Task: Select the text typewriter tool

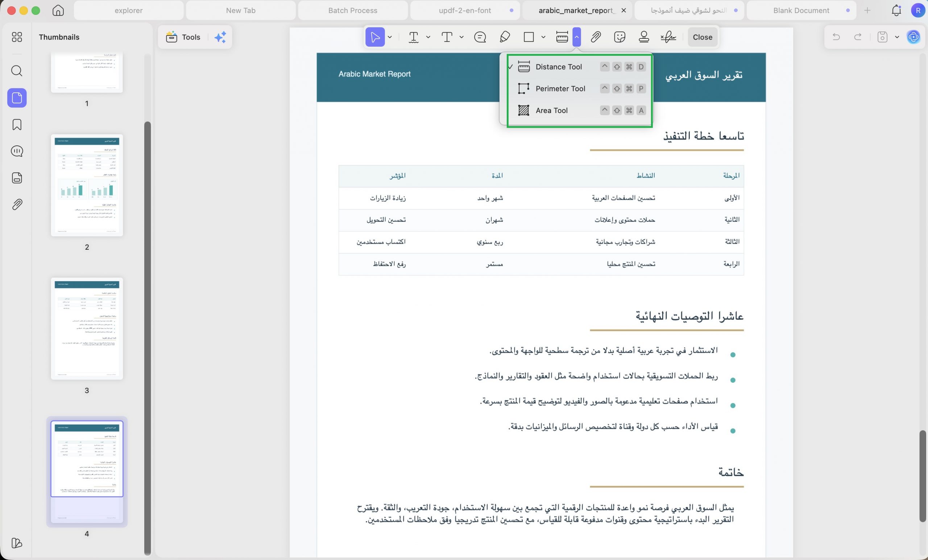Action: [447, 37]
